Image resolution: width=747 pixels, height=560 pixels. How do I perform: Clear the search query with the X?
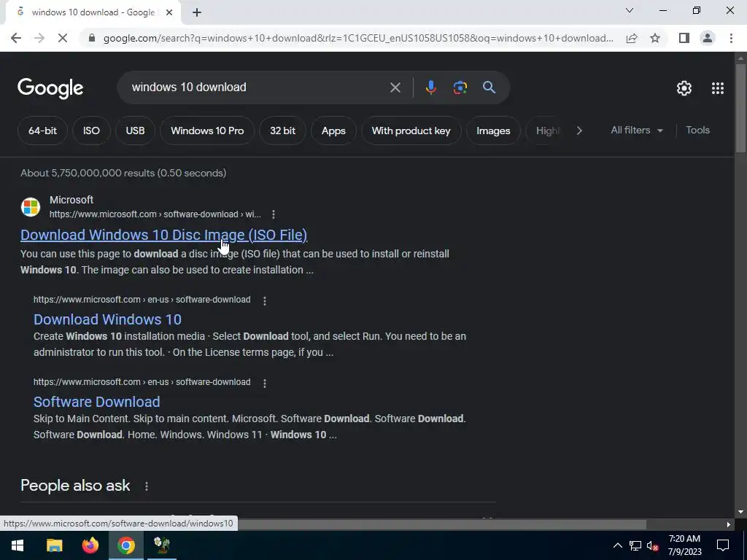click(395, 87)
